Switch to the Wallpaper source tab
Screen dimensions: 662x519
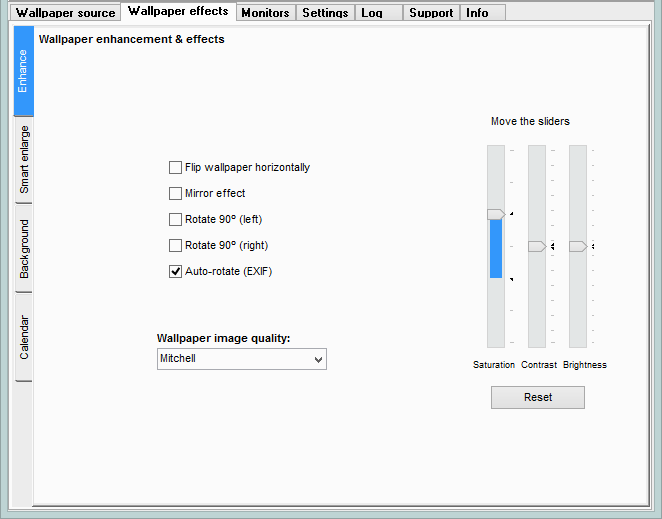[65, 13]
